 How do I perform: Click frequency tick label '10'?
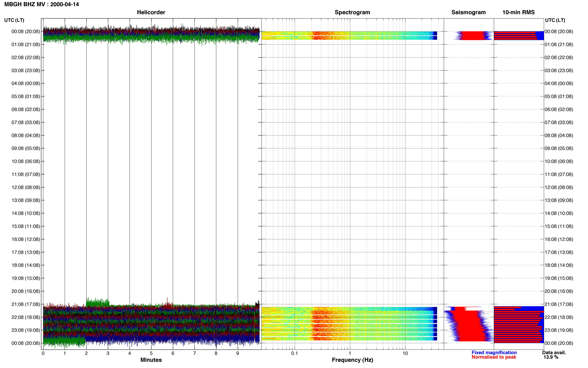click(405, 353)
